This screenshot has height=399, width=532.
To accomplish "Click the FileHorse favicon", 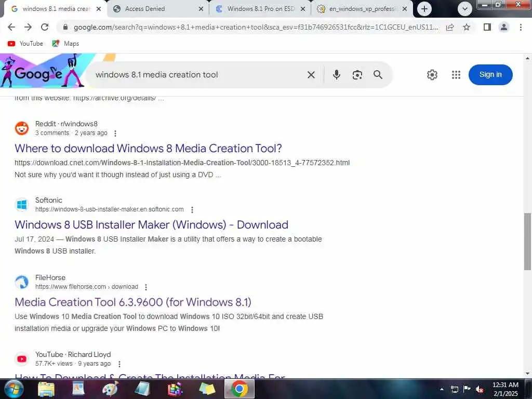I will (22, 282).
